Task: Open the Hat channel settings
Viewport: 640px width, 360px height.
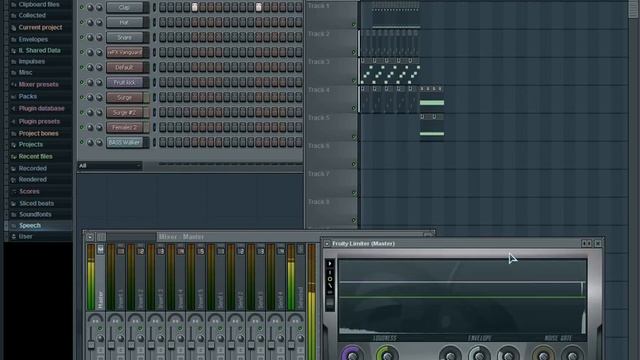Action: pyautogui.click(x=124, y=22)
